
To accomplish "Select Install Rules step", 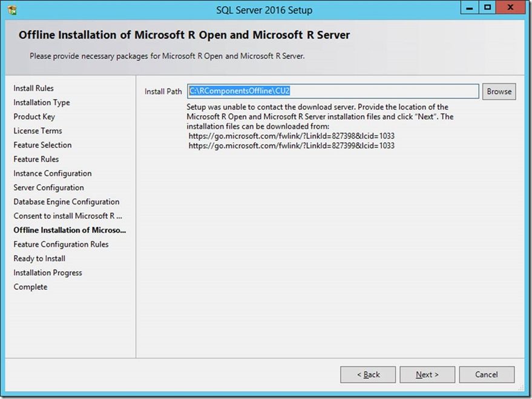I will (x=33, y=88).
